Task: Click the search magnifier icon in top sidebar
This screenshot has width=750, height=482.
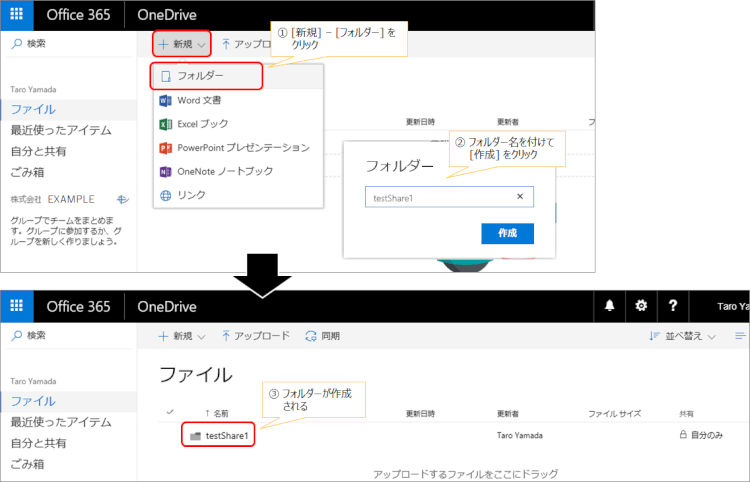Action: 16,44
